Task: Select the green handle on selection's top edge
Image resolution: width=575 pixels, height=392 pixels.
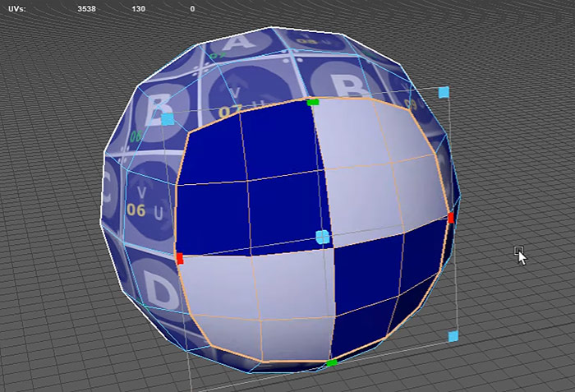Action: click(x=312, y=102)
